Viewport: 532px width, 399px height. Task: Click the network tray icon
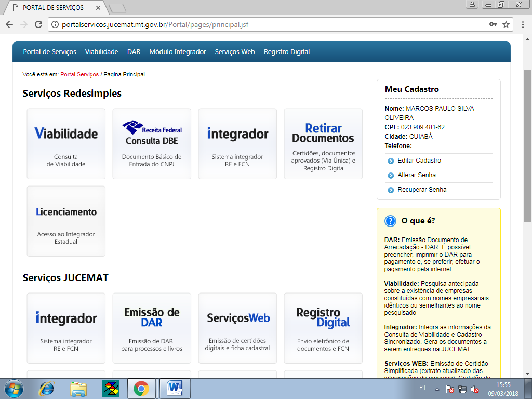(462, 389)
